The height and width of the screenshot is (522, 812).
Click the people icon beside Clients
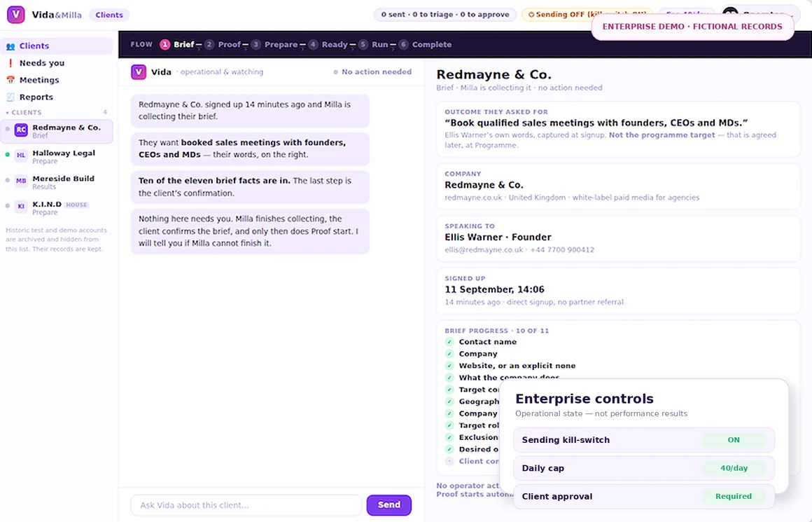[x=10, y=46]
